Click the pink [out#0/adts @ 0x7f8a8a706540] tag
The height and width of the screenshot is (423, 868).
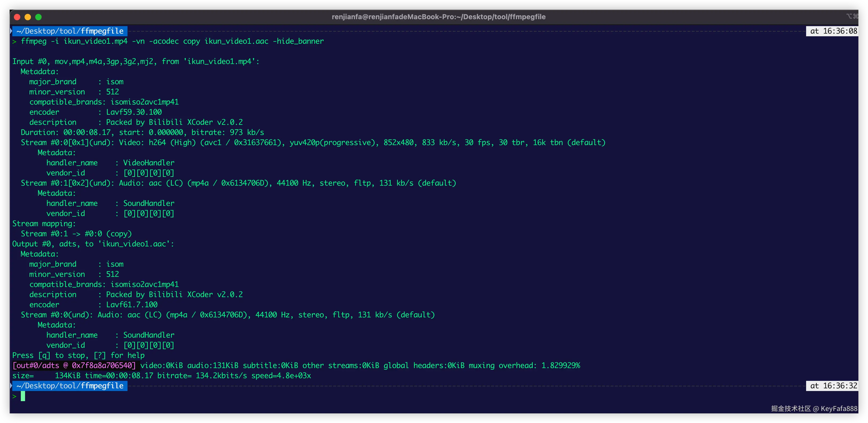tap(74, 365)
